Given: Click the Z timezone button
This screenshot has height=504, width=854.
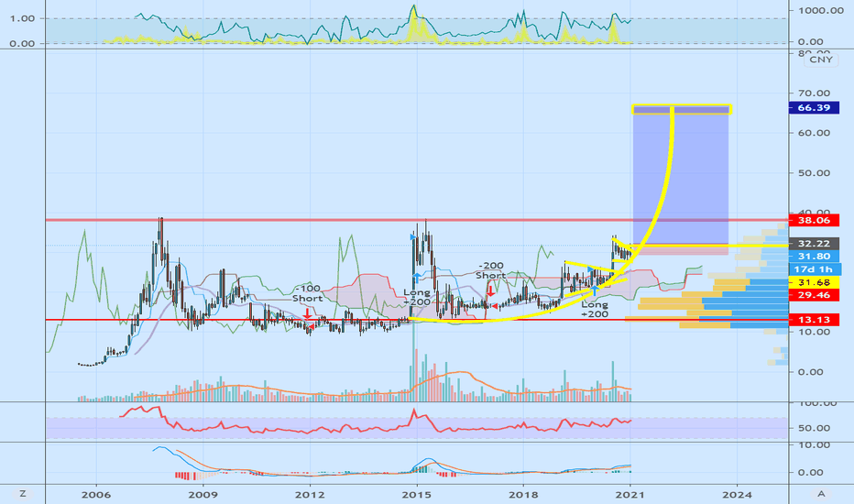Looking at the screenshot, I should [22, 494].
